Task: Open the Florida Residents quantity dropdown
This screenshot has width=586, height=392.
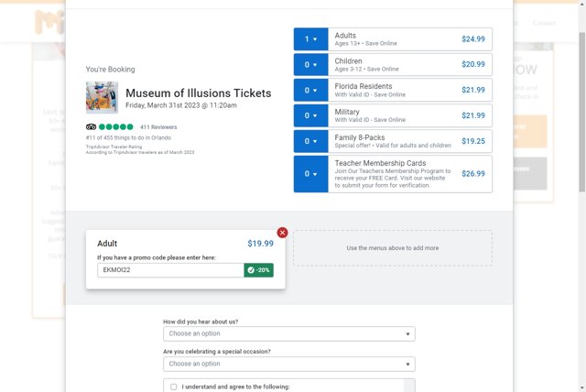Action: tap(310, 90)
